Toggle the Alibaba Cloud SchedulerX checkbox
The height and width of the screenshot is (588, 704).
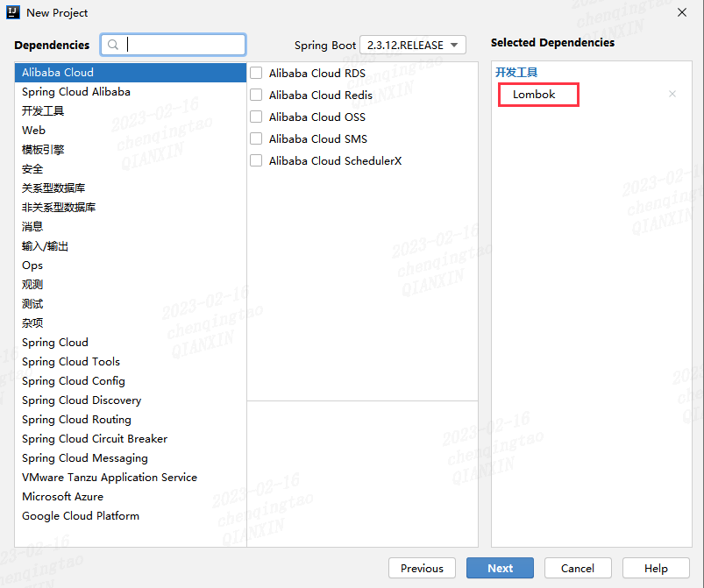(x=256, y=160)
